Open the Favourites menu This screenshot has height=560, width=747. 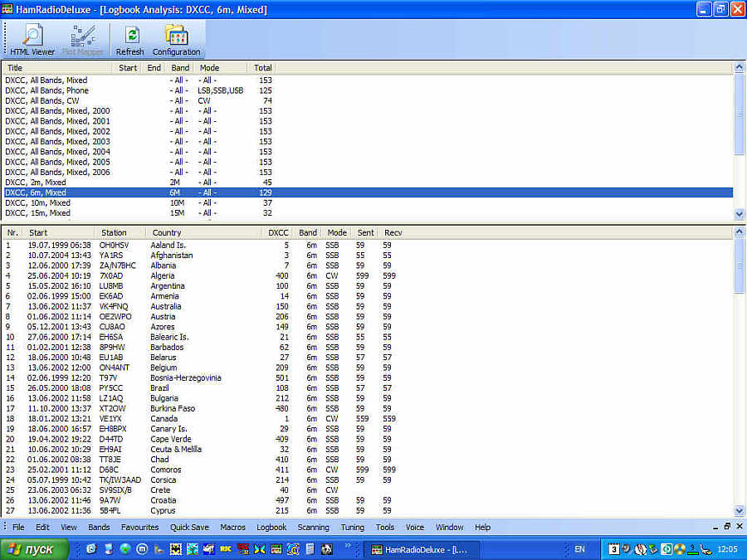click(139, 527)
